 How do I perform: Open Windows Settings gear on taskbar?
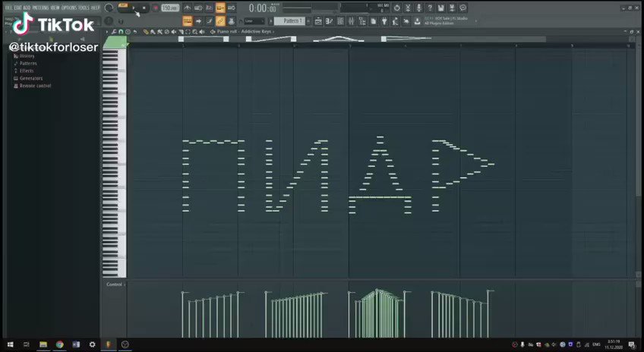click(x=93, y=344)
